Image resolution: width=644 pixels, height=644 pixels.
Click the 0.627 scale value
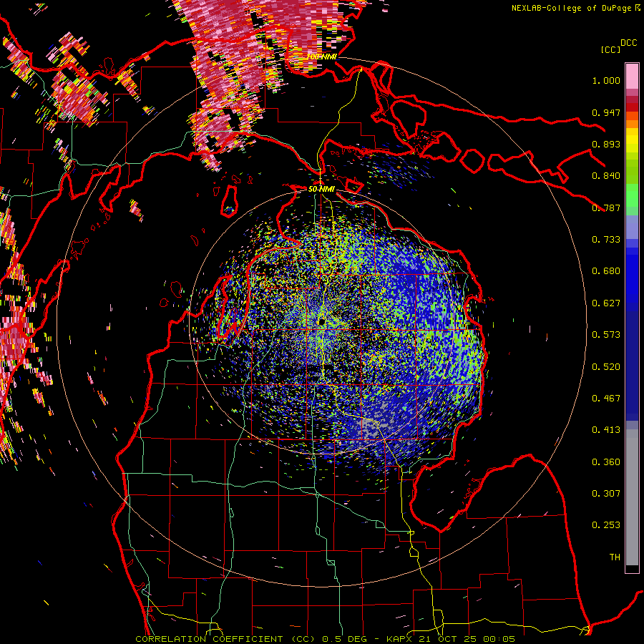point(606,303)
